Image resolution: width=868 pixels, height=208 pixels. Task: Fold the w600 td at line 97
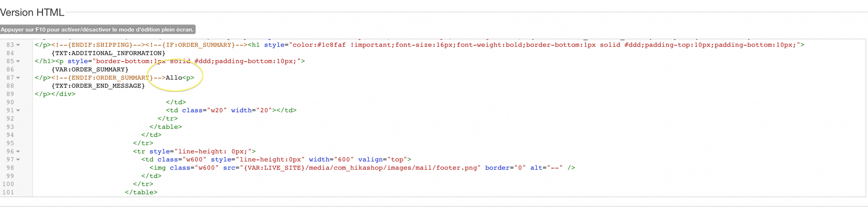(18, 160)
